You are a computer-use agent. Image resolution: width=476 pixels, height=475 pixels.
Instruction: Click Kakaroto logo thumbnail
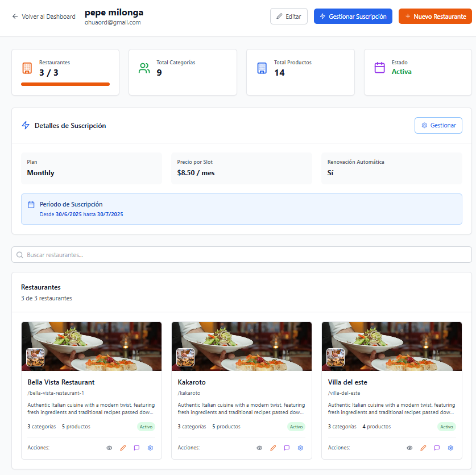185,357
